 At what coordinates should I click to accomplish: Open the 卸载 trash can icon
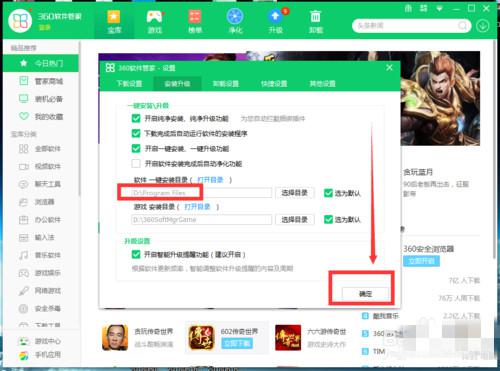coord(315,22)
